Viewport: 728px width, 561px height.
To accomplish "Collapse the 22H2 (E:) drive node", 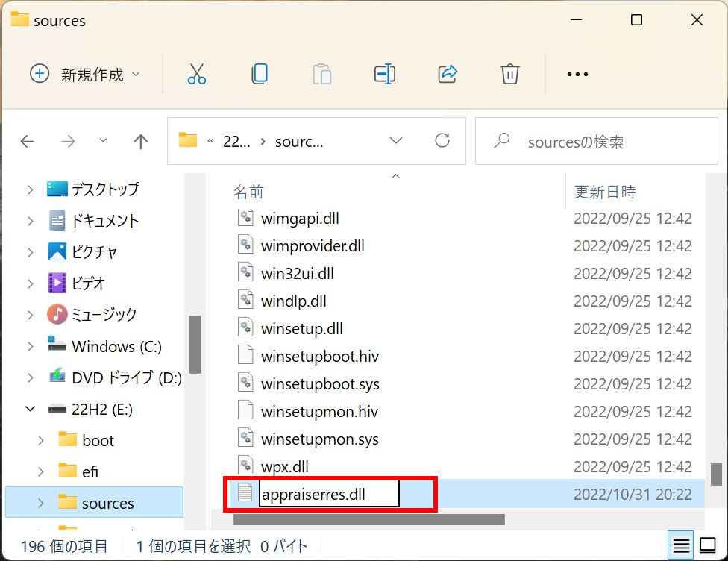I will [x=30, y=409].
